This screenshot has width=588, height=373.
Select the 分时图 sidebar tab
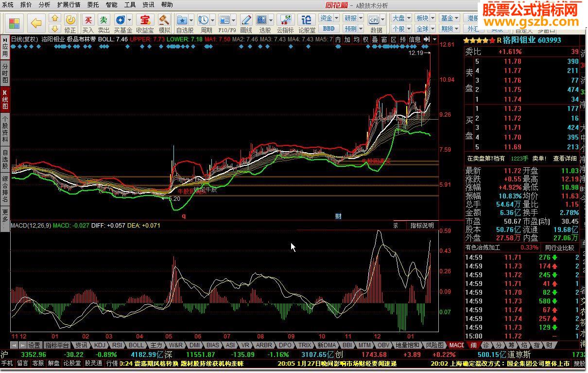click(5, 73)
